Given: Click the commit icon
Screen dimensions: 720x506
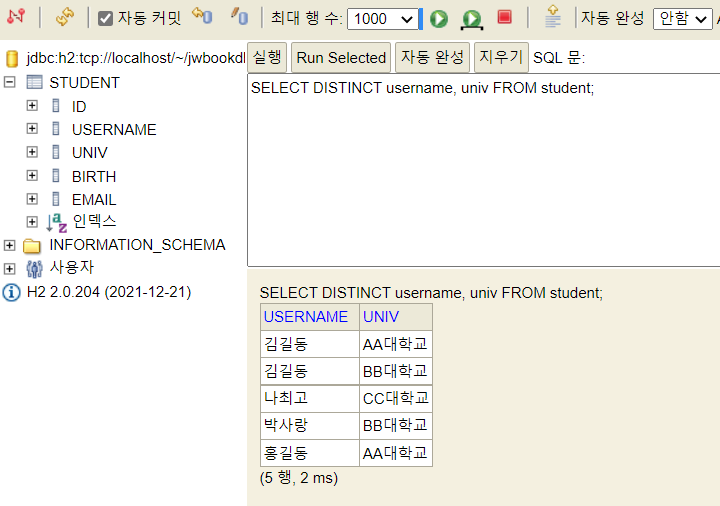Looking at the screenshot, I should click(240, 16).
